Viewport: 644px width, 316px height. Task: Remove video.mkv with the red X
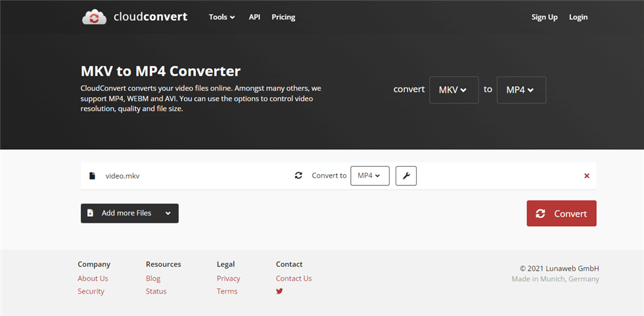(x=586, y=175)
